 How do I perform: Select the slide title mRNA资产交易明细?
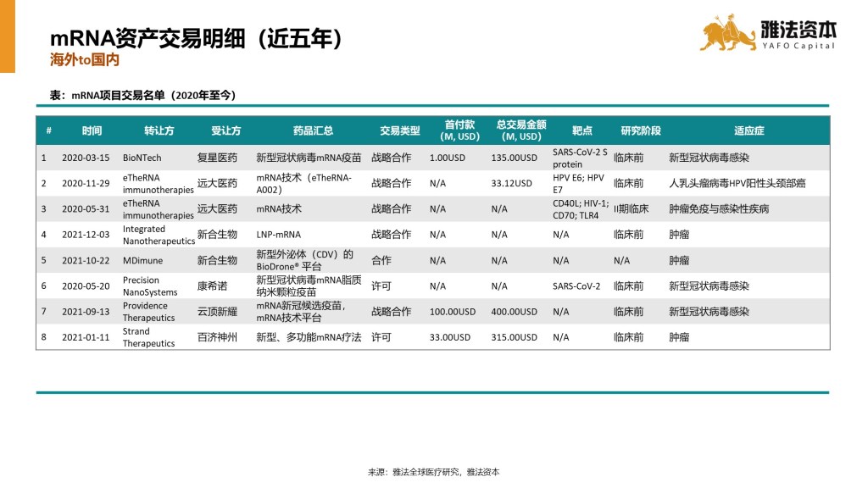(196, 38)
